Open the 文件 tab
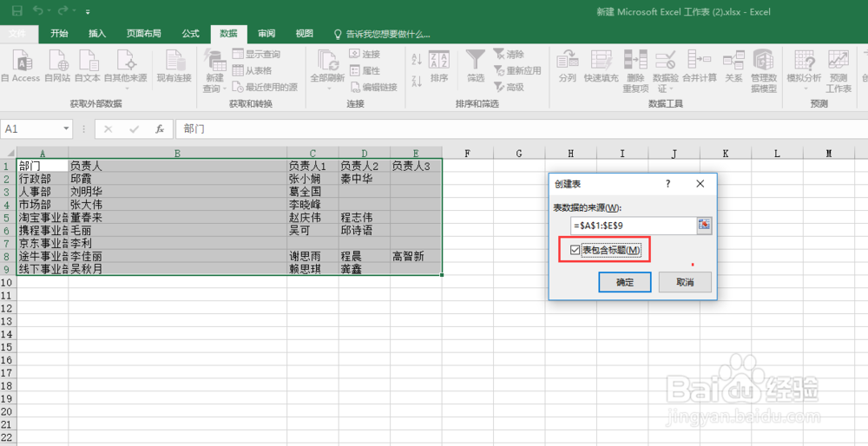This screenshot has width=868, height=446. (x=17, y=34)
